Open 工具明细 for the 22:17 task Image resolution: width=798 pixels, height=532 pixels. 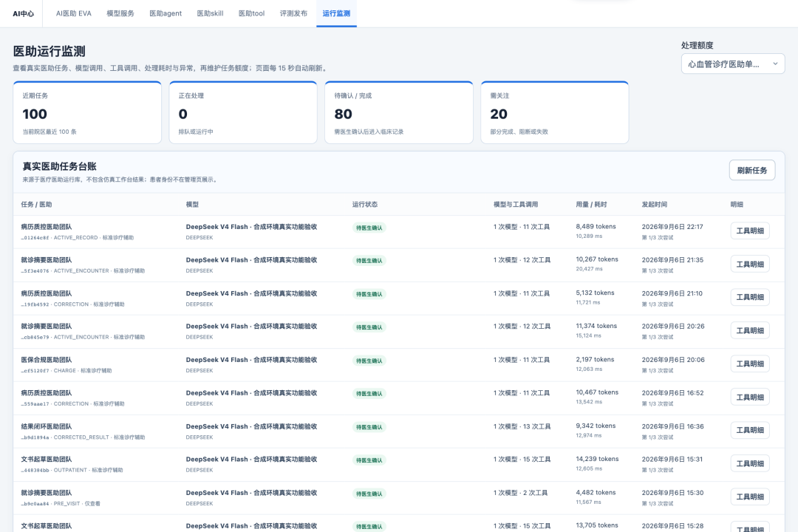(x=750, y=231)
